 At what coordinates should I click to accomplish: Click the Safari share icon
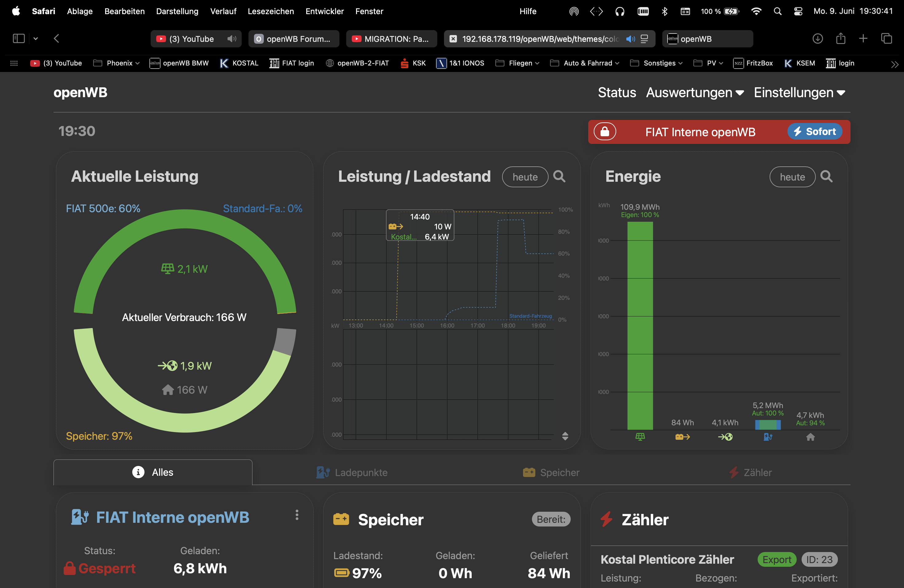pos(841,38)
